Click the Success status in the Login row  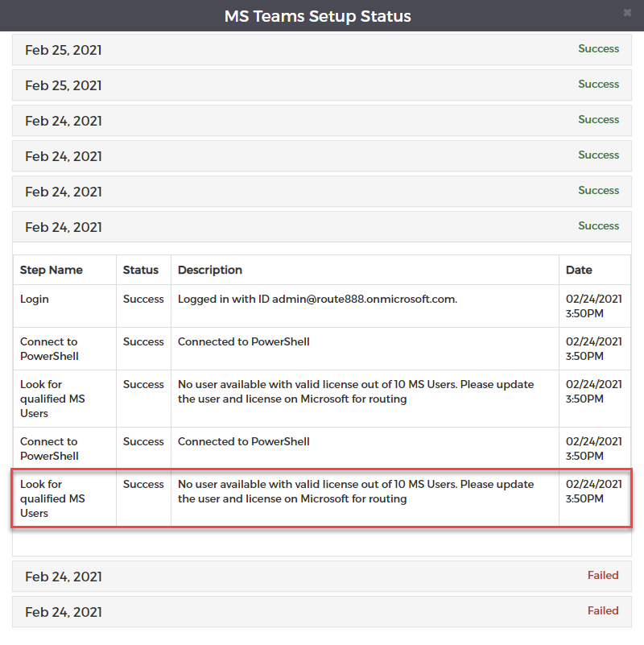(x=143, y=299)
